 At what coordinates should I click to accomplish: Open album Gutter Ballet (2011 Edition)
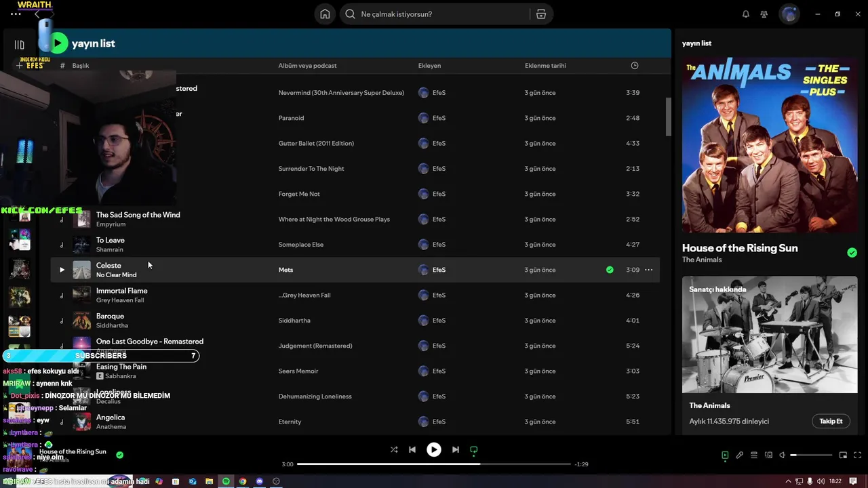tap(316, 144)
